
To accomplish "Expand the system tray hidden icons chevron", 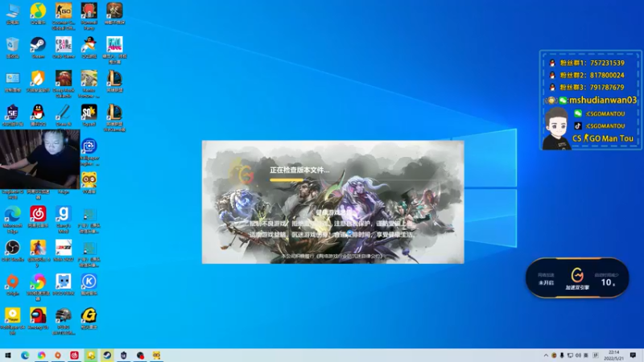I will click(546, 356).
